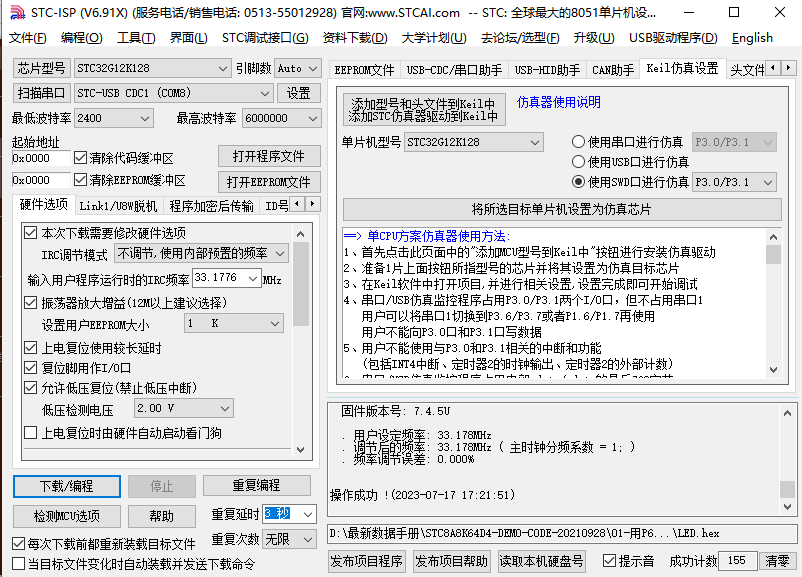Image resolution: width=802 pixels, height=577 pixels.
Task: Open 文件(F) menu
Action: point(28,38)
